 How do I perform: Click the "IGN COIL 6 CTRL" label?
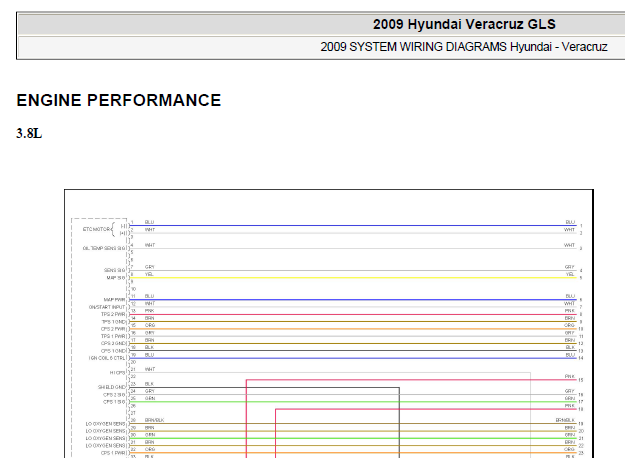pos(107,358)
